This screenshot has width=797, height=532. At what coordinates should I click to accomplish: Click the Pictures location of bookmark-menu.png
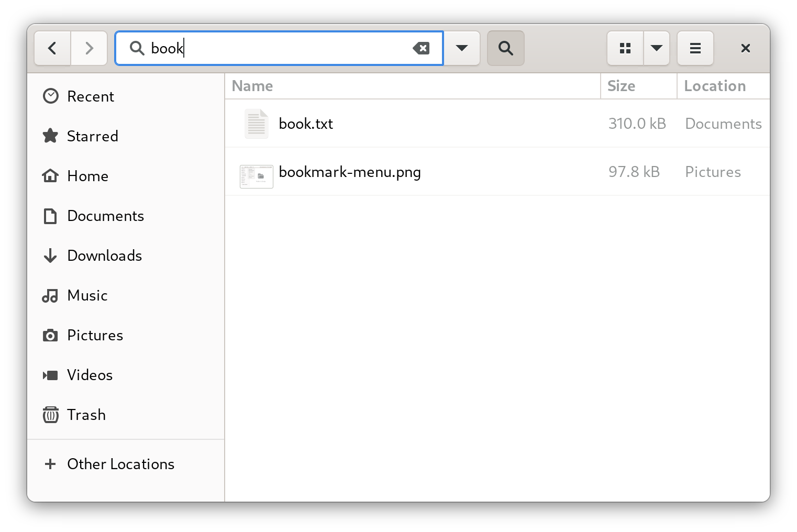(713, 172)
